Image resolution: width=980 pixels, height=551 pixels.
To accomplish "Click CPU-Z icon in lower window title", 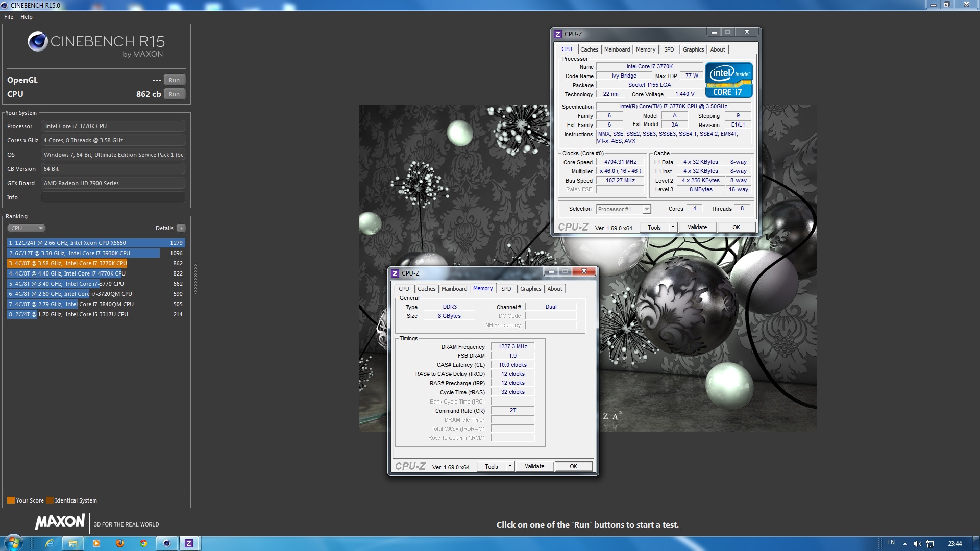I will pos(395,273).
